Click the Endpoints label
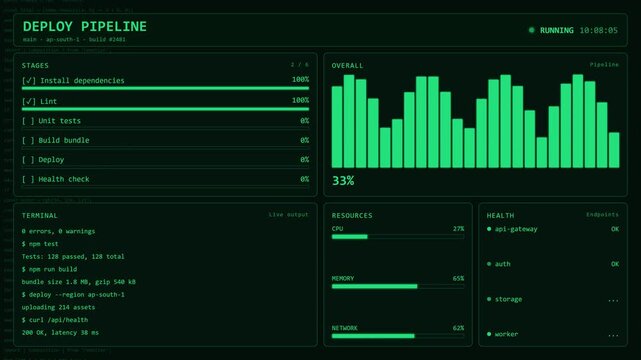 pyautogui.click(x=602, y=215)
